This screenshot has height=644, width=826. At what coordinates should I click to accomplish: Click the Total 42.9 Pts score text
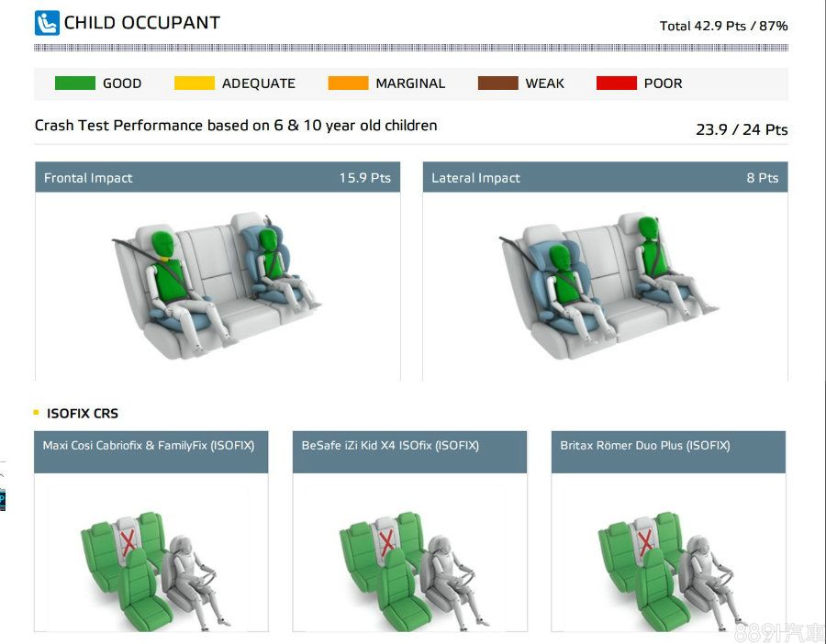tap(723, 26)
